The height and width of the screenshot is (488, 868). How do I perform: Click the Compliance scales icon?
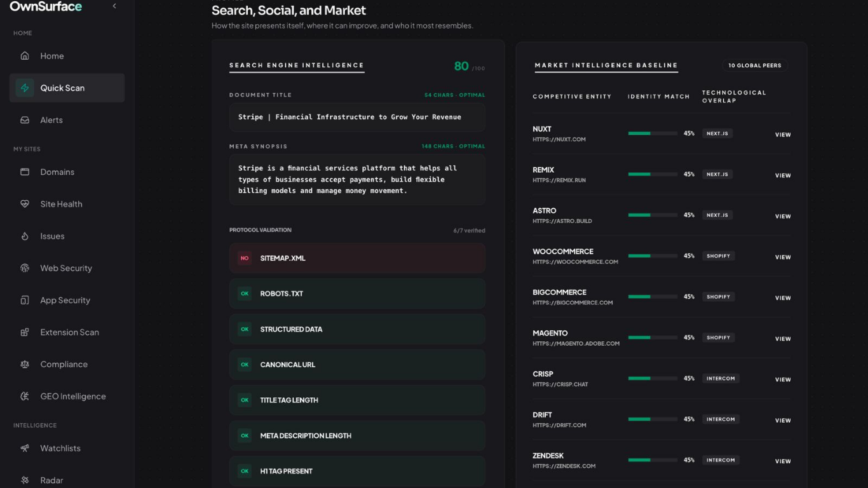click(x=25, y=364)
